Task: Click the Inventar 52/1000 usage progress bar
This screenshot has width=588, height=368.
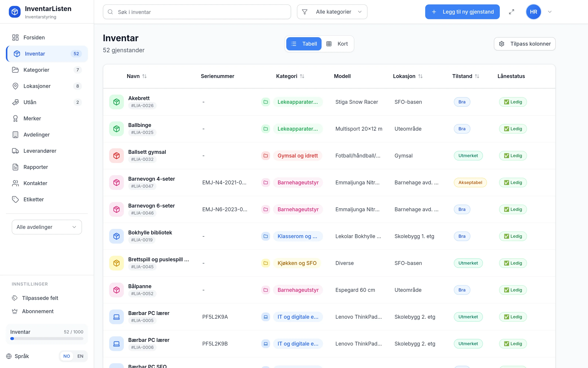Action: click(47, 339)
